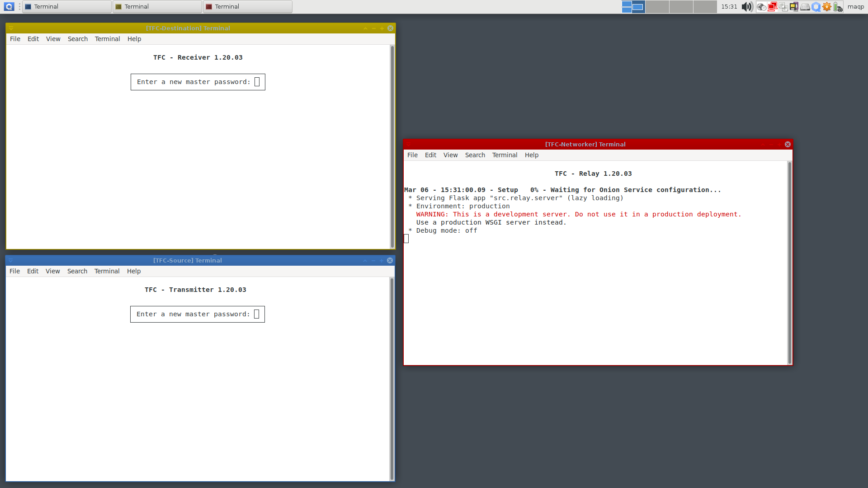Open Help menu in TFC-Source terminal
868x488 pixels.
coord(134,271)
